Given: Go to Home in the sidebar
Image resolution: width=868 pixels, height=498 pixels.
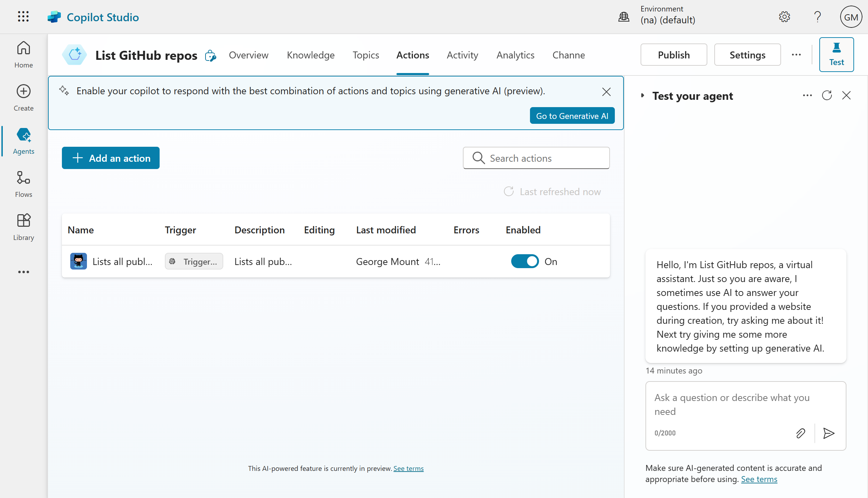Looking at the screenshot, I should (x=24, y=55).
